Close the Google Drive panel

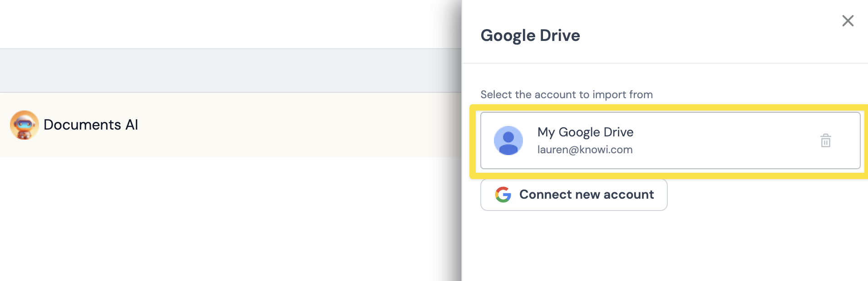click(x=848, y=21)
